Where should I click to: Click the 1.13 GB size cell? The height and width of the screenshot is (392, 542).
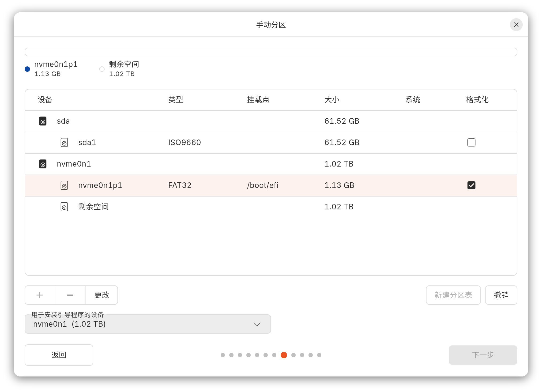pyautogui.click(x=339, y=185)
